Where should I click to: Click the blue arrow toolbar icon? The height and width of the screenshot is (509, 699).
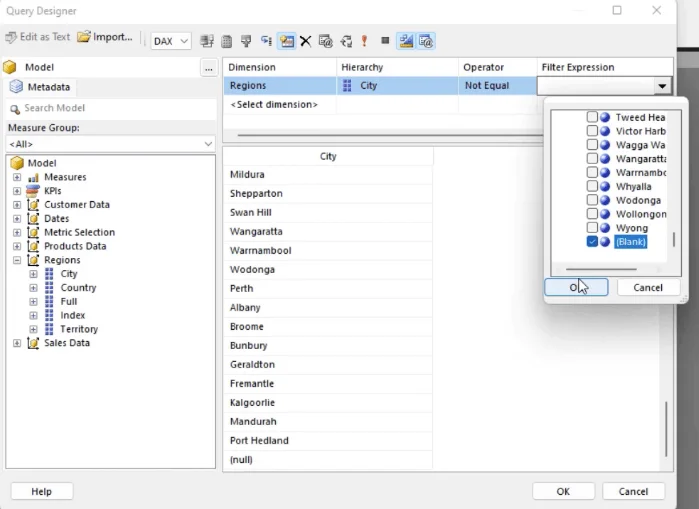(266, 41)
